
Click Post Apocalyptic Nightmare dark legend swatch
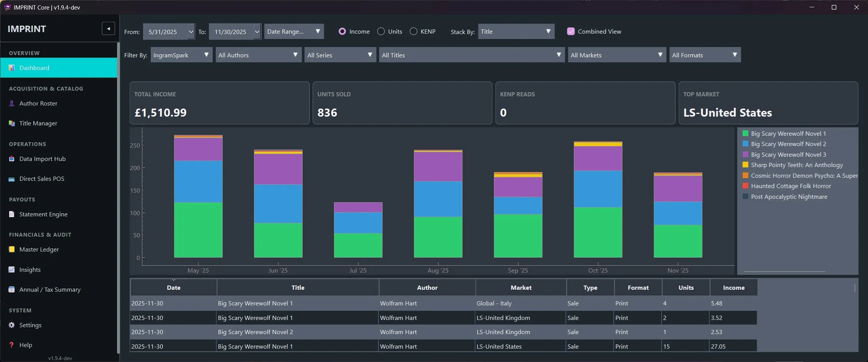(x=745, y=196)
